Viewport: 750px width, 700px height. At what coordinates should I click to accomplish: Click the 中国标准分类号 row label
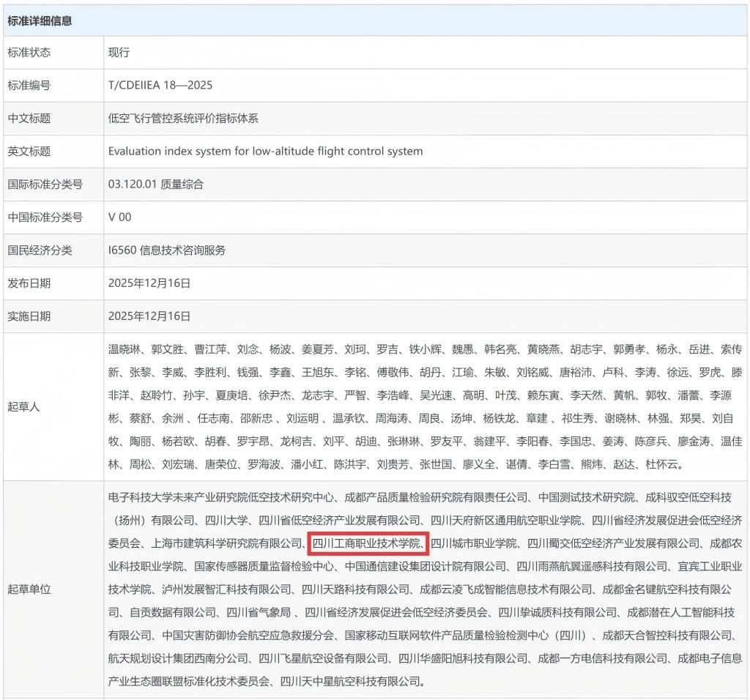45,217
